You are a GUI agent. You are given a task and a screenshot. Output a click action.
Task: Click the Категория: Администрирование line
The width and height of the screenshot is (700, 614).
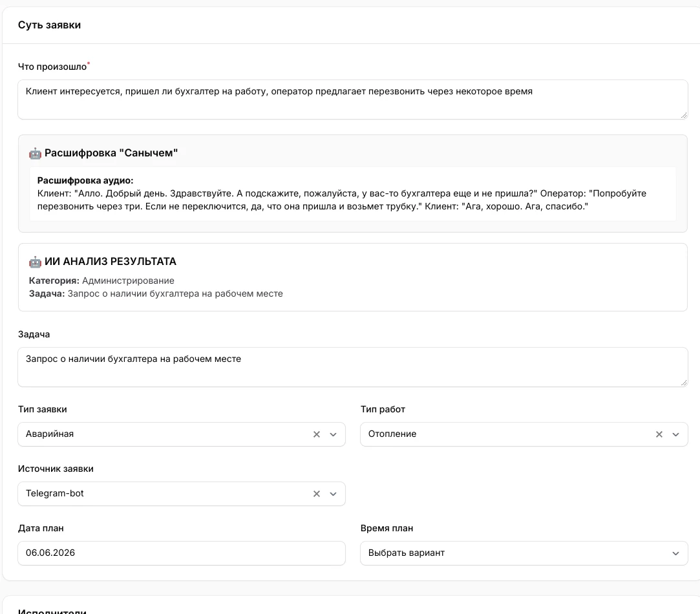click(x=101, y=281)
